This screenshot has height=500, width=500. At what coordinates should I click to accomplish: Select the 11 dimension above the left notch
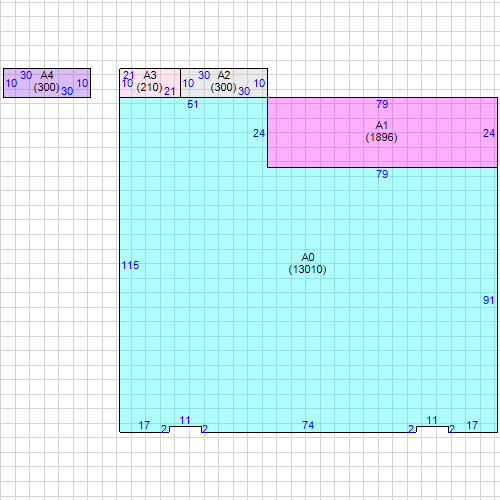click(185, 420)
